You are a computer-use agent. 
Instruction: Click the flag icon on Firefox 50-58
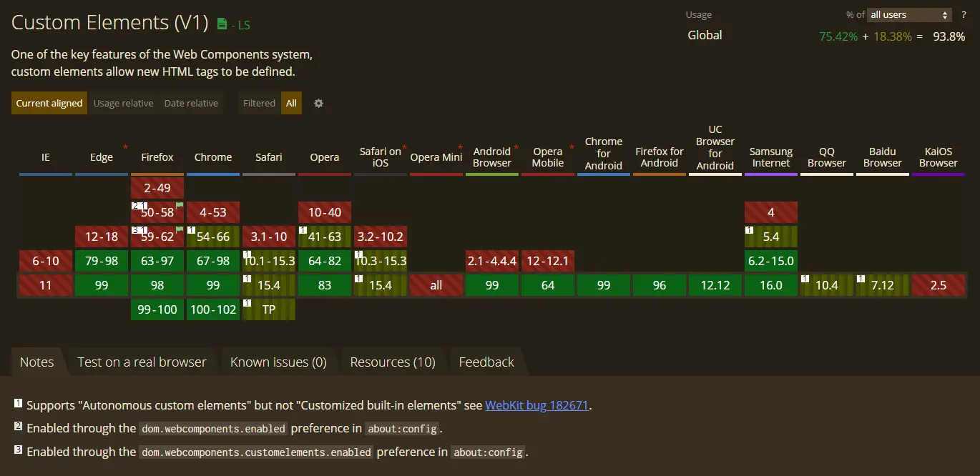click(x=180, y=205)
